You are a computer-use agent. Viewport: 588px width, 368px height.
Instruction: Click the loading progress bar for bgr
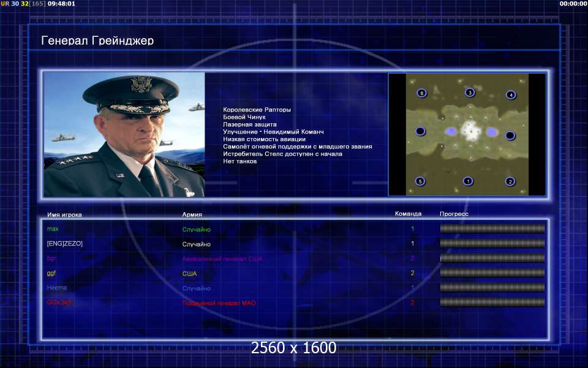492,258
